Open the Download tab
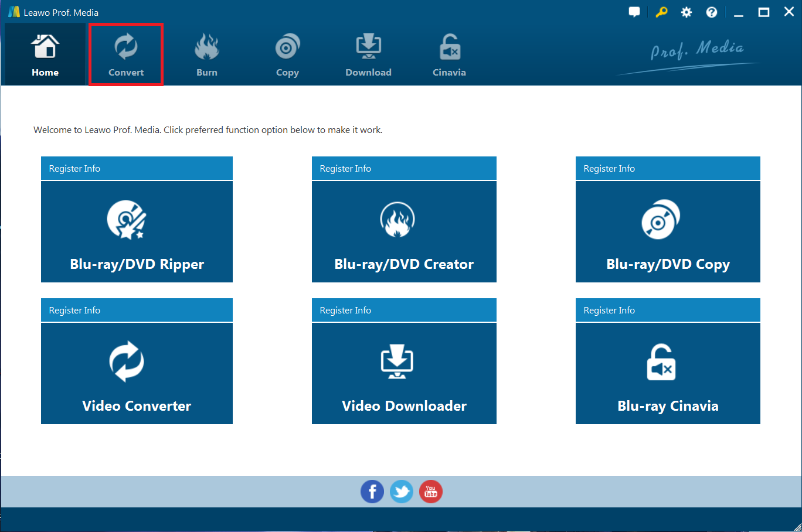This screenshot has height=532, width=802. tap(368, 54)
